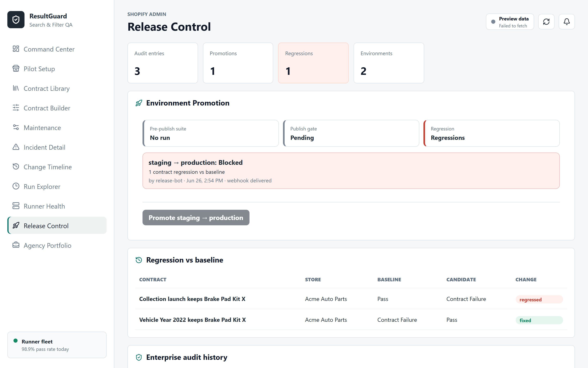Click the Regression Regressions status card
This screenshot has width=588, height=368.
point(492,133)
